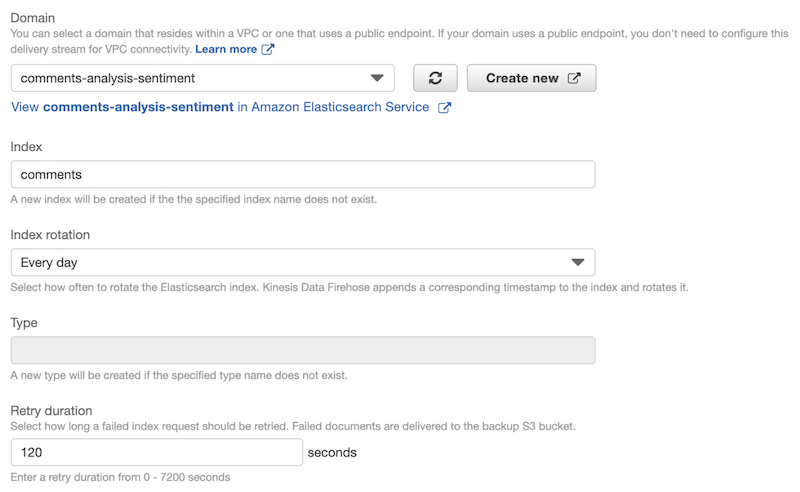800x492 pixels.
Task: Open the Learn more link
Action: [226, 49]
